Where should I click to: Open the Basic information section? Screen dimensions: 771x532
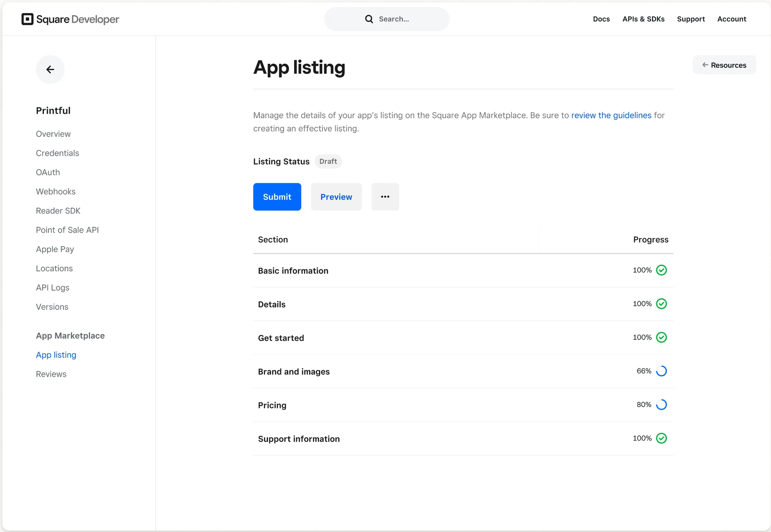pos(463,271)
